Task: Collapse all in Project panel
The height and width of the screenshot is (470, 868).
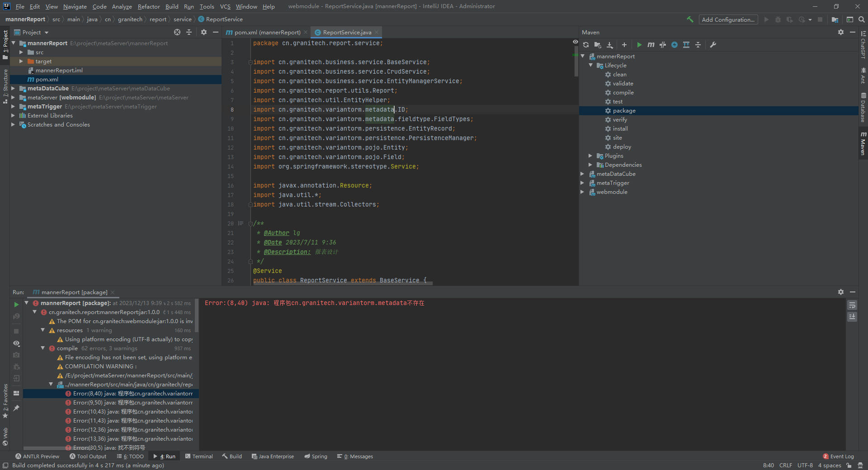Action: (x=189, y=32)
